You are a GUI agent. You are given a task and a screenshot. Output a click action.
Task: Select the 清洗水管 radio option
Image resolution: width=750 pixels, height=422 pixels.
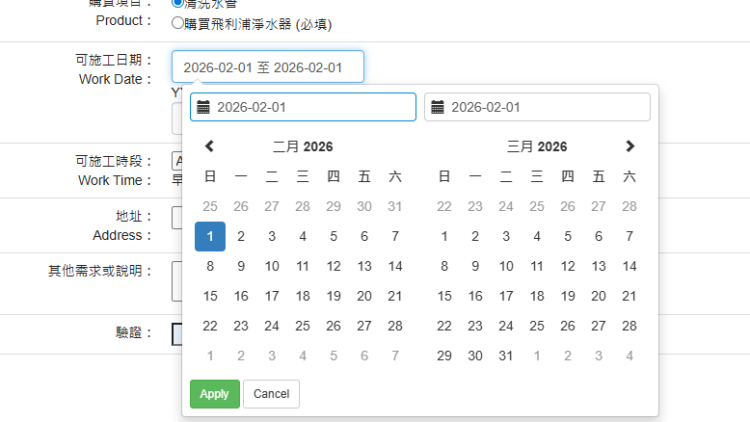click(178, 4)
